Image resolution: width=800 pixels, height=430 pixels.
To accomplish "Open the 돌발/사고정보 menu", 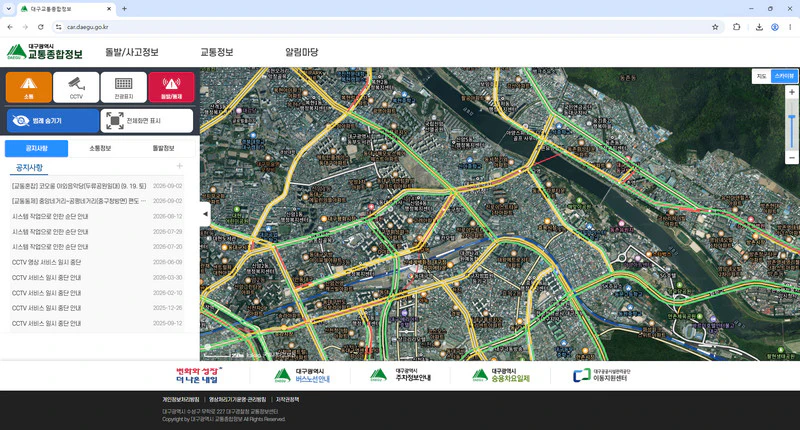I will 132,52.
